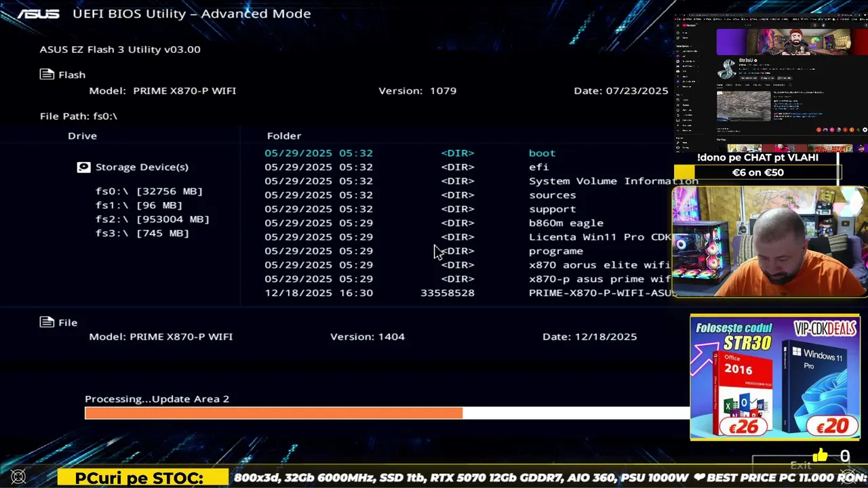Image resolution: width=868 pixels, height=488 pixels.
Task: Select drive fs3:\ [745 MB]
Action: point(142,233)
